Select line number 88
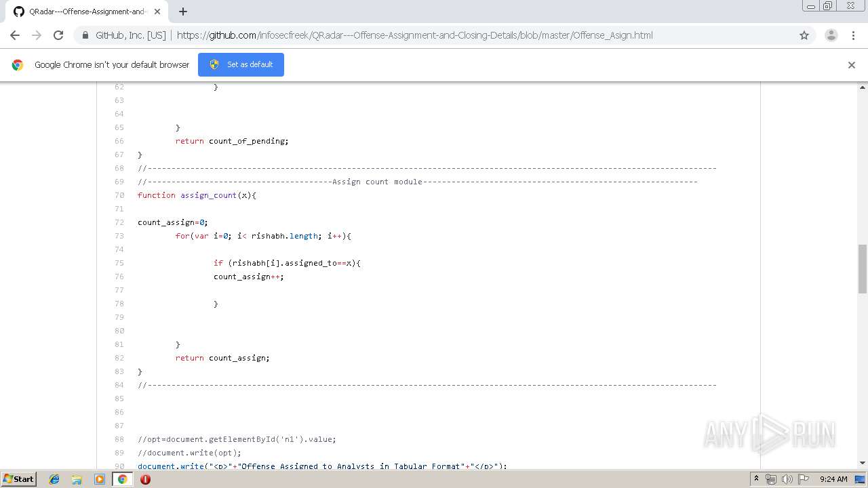Screen dimensions: 868x488 (x=119, y=439)
